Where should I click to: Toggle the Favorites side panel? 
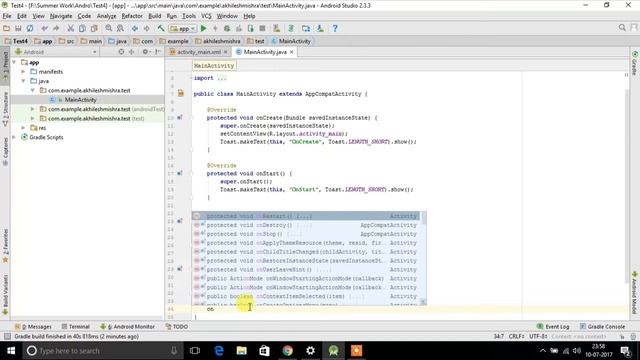5,246
